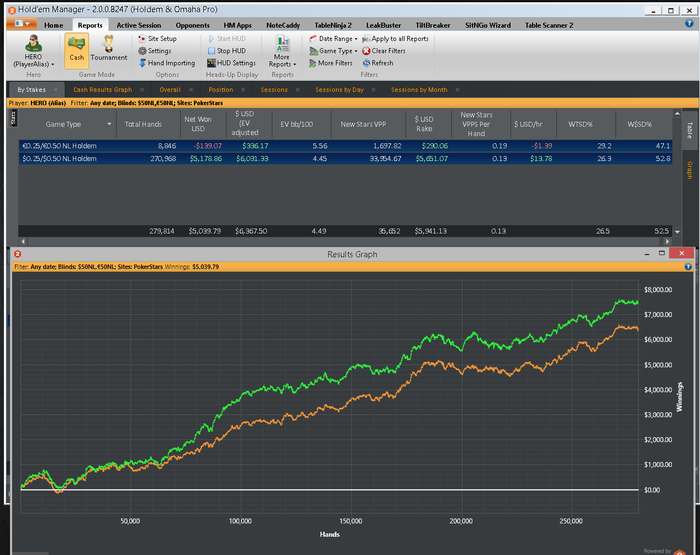Open the NoteCaddy ribbon tab

point(282,24)
